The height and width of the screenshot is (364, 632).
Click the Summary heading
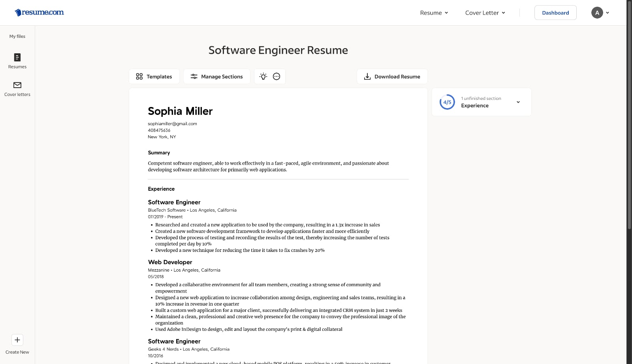159,153
